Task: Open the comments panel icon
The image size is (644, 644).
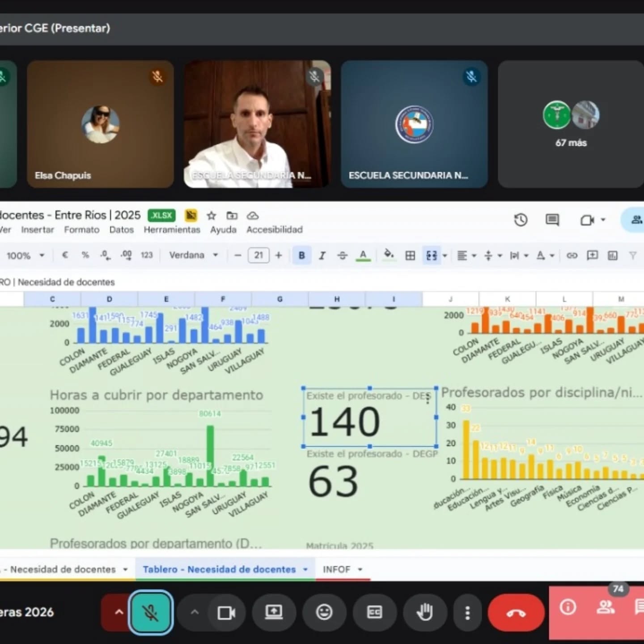Action: 552,220
